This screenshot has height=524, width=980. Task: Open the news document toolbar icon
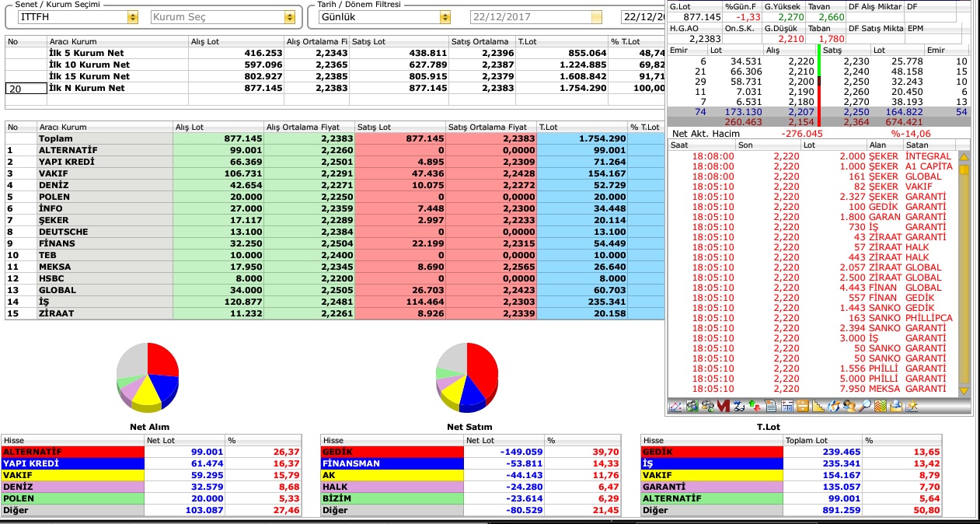771,406
